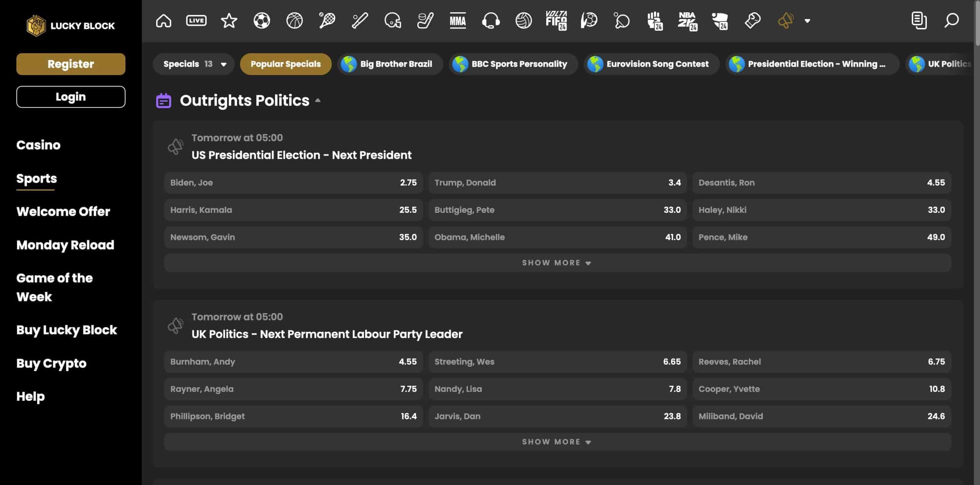Go to Casino in sidebar

38,145
